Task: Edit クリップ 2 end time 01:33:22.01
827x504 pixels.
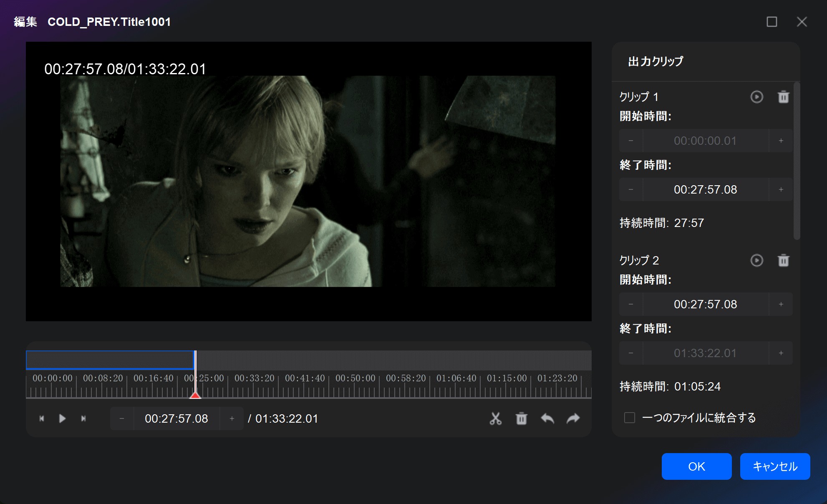Action: (706, 353)
